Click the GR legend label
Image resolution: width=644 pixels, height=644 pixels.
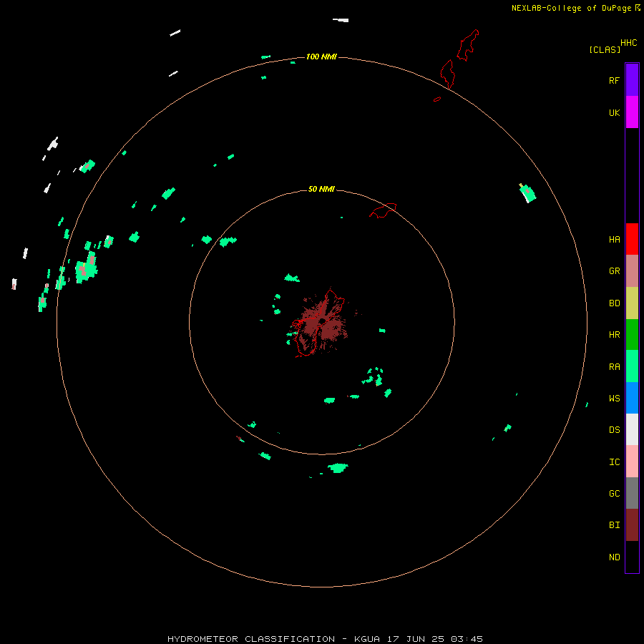pyautogui.click(x=614, y=271)
